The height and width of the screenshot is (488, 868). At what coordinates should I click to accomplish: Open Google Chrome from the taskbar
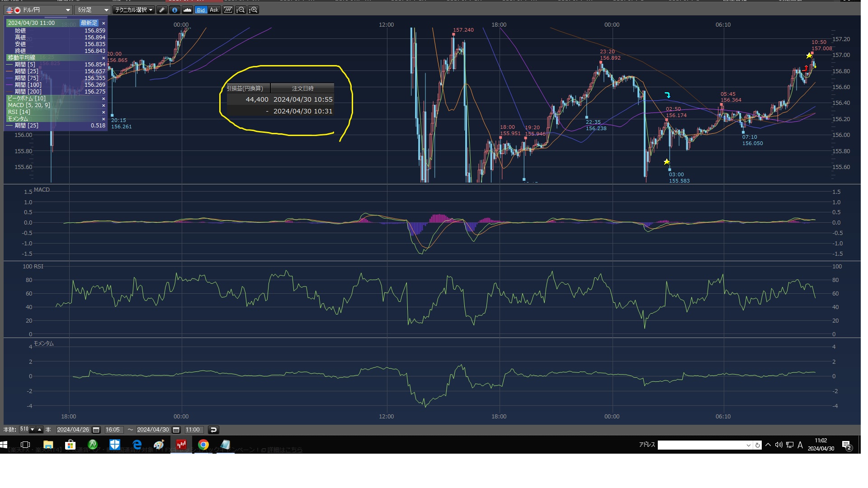coord(203,445)
